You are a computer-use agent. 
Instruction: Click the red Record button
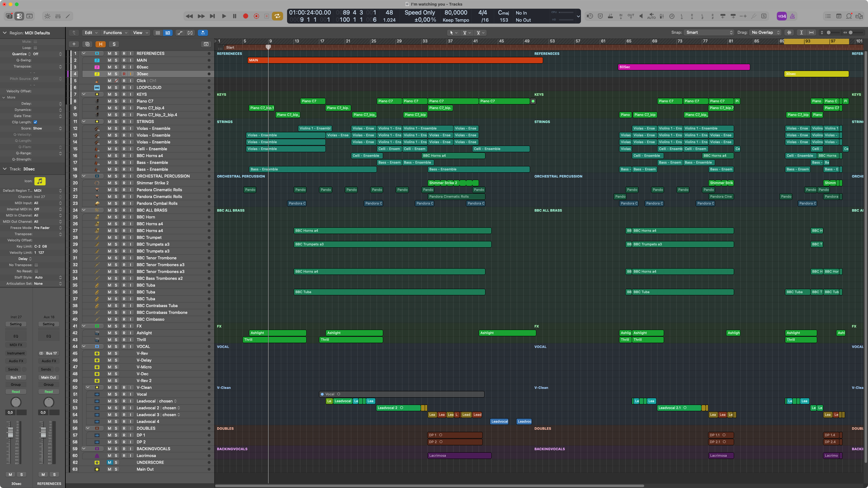pos(246,16)
